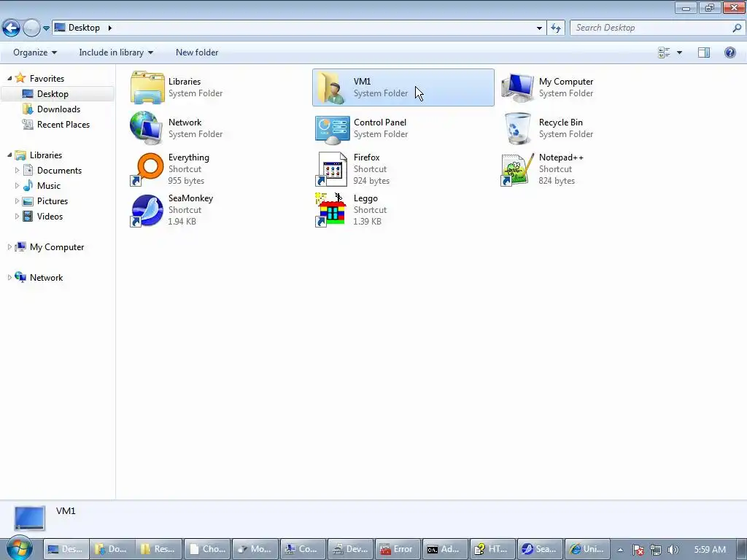This screenshot has height=560, width=747.
Task: Expand the Music library node
Action: tap(18, 185)
